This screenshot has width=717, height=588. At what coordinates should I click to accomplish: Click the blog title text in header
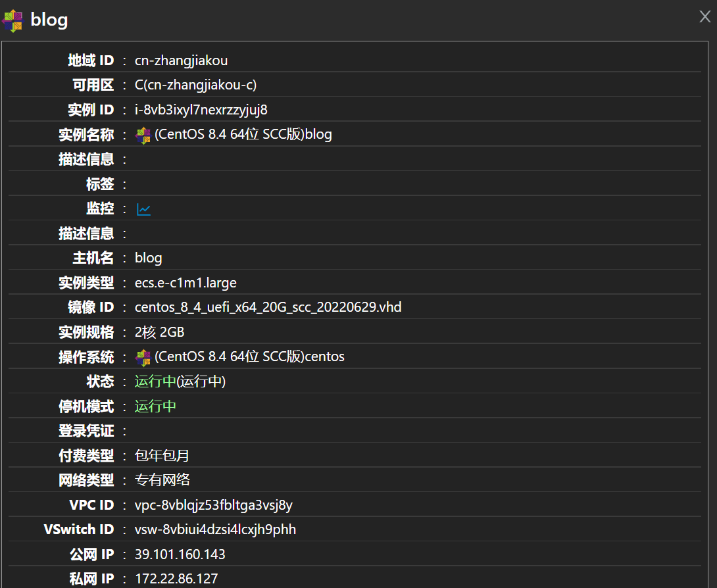[49, 20]
